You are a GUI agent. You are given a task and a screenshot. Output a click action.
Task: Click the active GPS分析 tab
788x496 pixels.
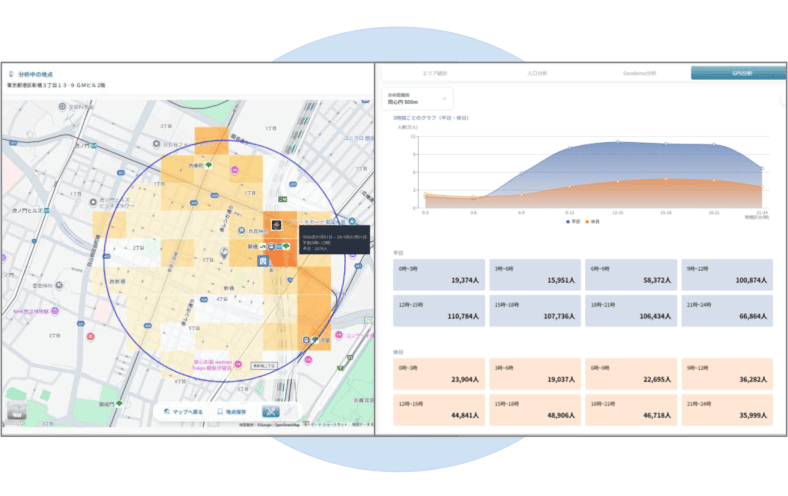click(x=739, y=73)
